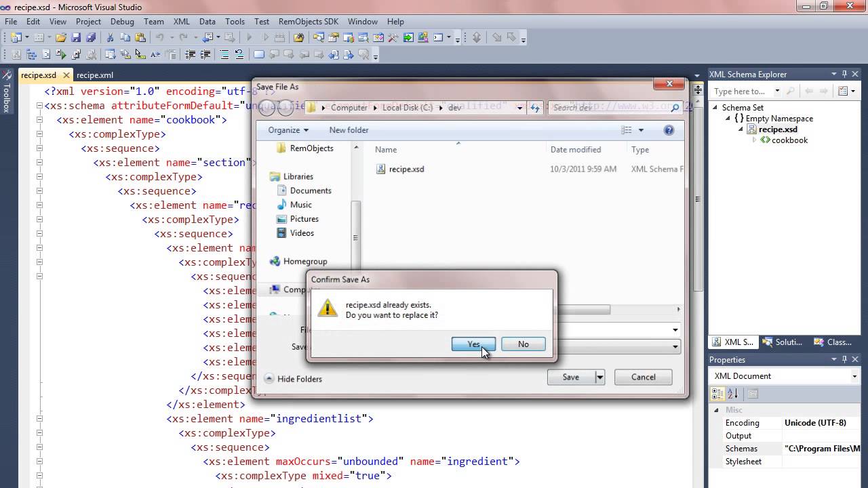Click the Categorized view icon in Properties panel
Viewport: 868px width, 488px height.
click(x=717, y=394)
